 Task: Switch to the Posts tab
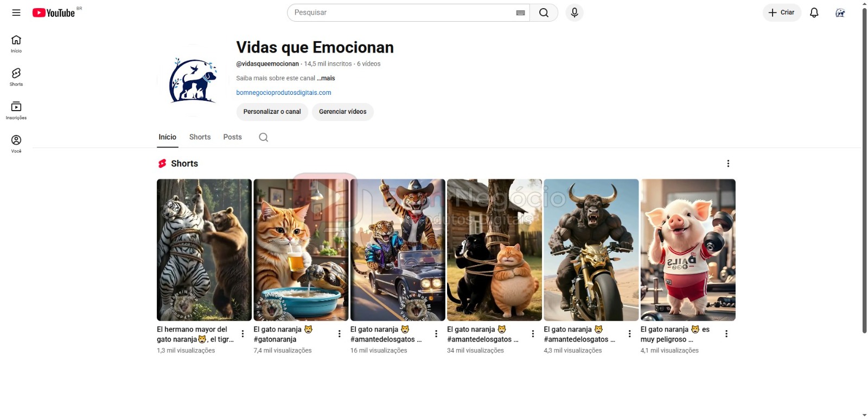pyautogui.click(x=232, y=137)
